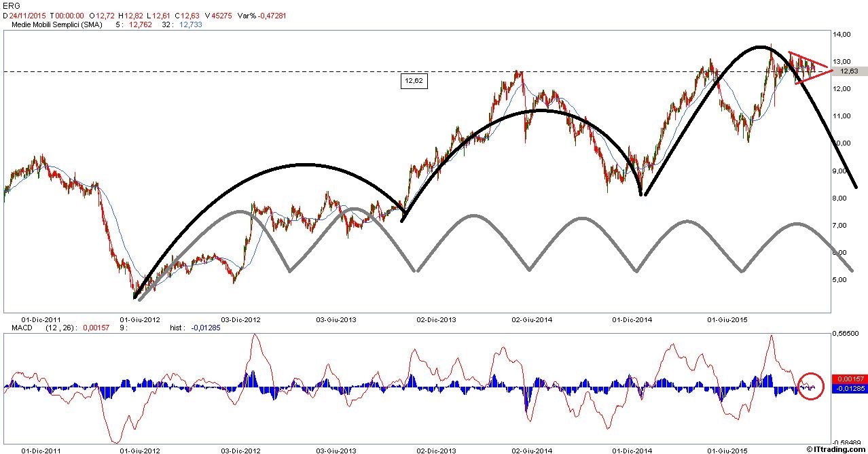
Task: Click the boxed 12,62 price annotation
Action: tap(414, 81)
